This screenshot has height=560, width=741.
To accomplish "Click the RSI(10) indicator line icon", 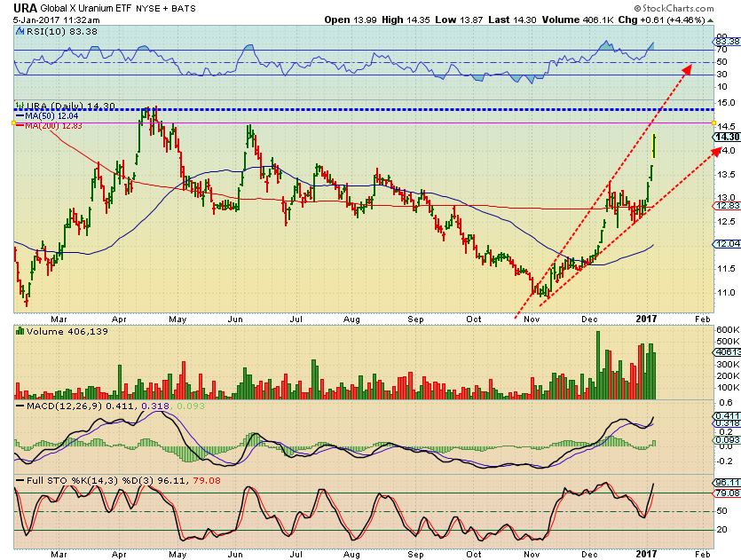I will (20, 32).
